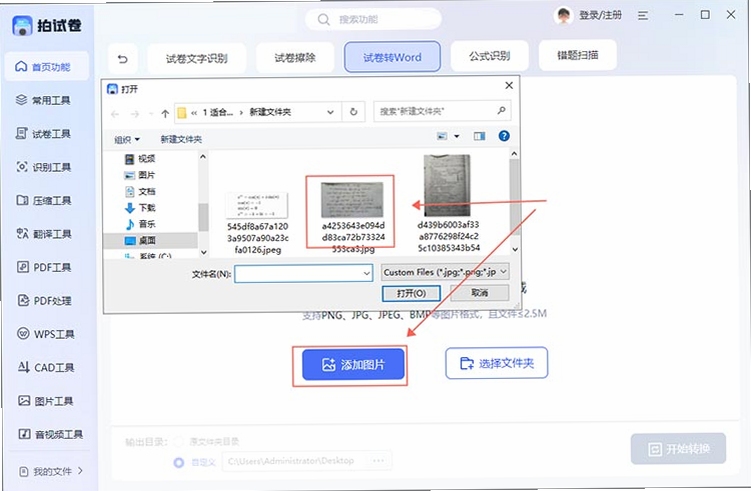Go up one folder level in the dialog

(x=165, y=114)
